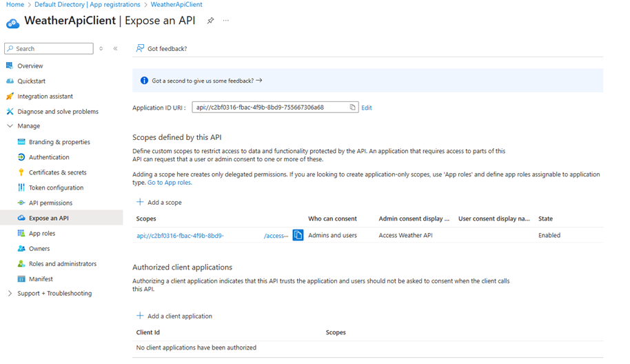Click the Scopes column header in scopes table
This screenshot has width=630, height=364.
[x=146, y=219]
